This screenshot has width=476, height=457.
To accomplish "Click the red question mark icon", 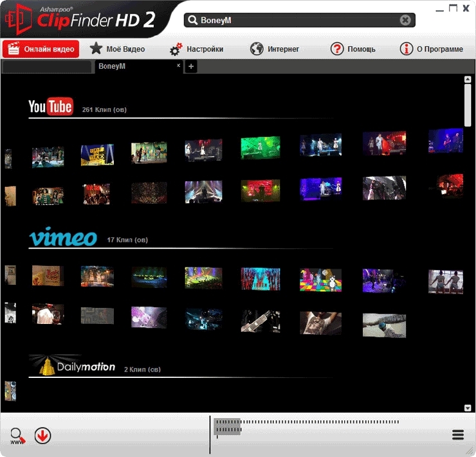I will point(337,49).
